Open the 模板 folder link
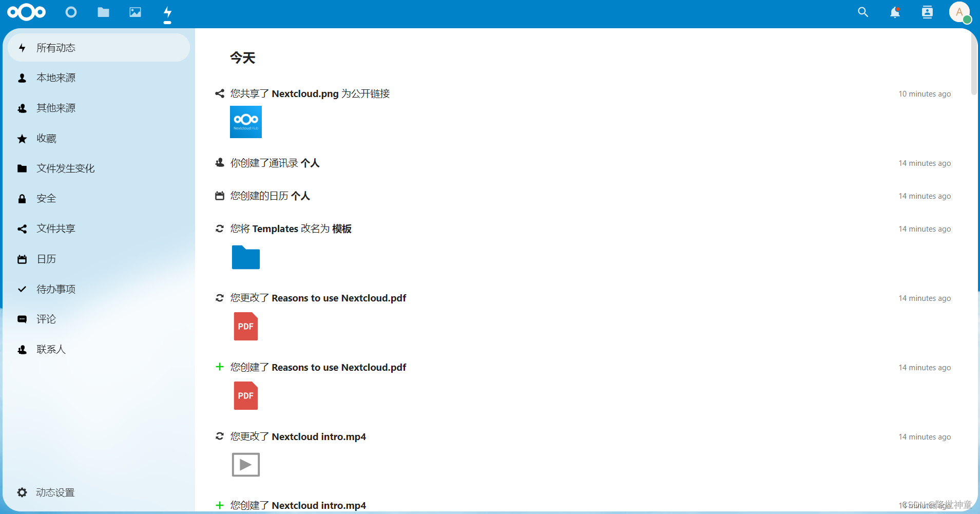Viewport: 980px width, 514px height. (x=342, y=229)
